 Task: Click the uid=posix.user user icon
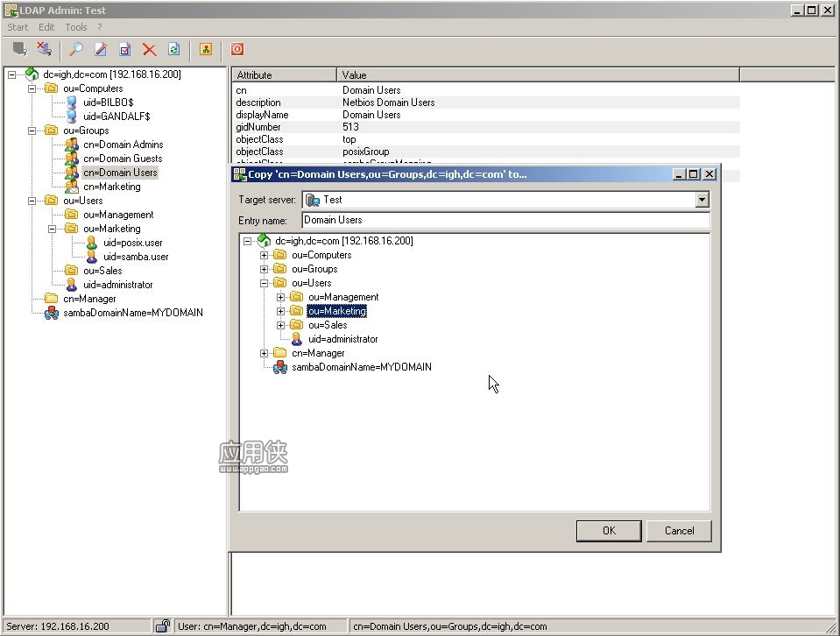tap(92, 243)
